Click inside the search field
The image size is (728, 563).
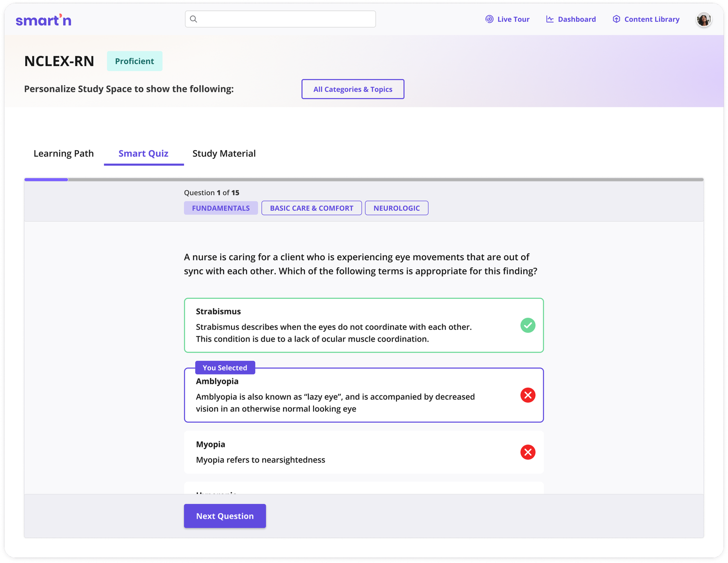click(x=280, y=18)
